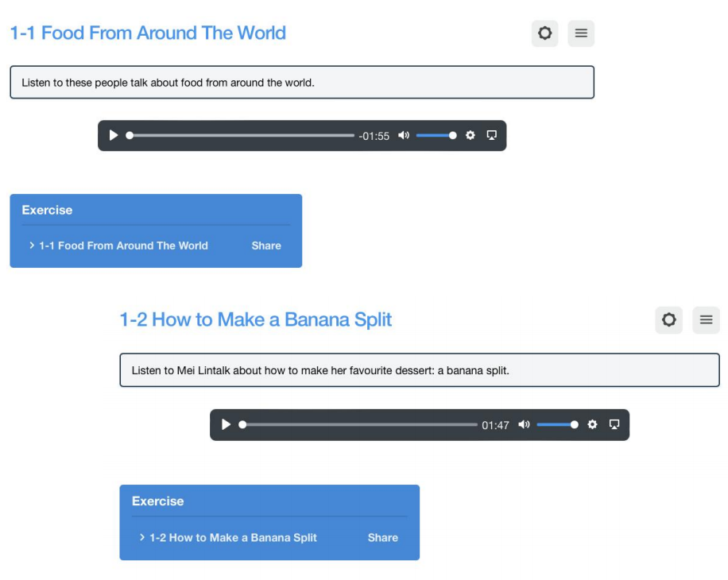728x580 pixels.
Task: Toggle theme icon beside Food From Around title
Action: click(x=544, y=33)
